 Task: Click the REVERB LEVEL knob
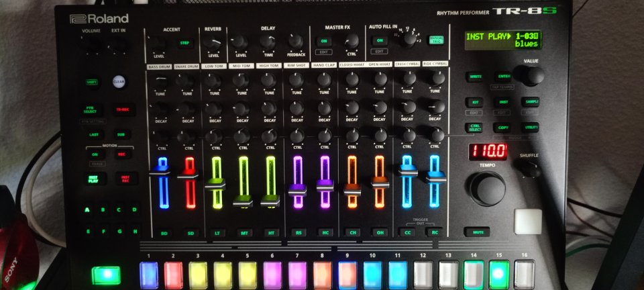pos(213,43)
